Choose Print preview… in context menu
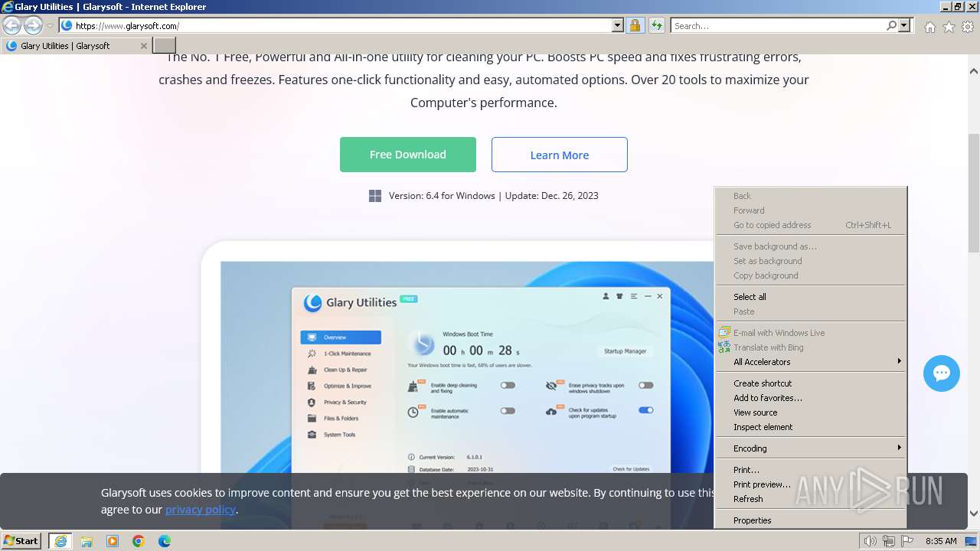Image resolution: width=980 pixels, height=551 pixels. pos(810,484)
